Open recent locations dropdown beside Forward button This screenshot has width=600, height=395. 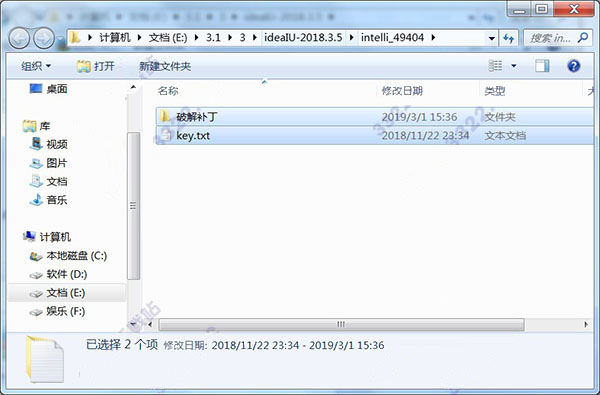[60, 39]
